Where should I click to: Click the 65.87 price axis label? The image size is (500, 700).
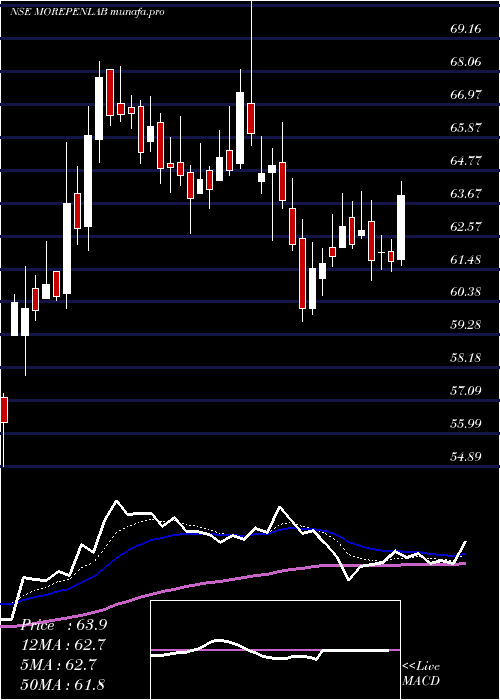pyautogui.click(x=466, y=128)
